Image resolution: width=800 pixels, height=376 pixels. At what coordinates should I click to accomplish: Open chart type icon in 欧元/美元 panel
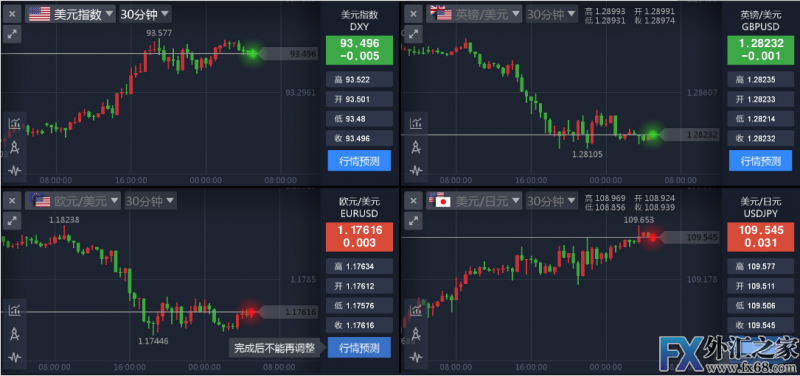click(x=15, y=310)
